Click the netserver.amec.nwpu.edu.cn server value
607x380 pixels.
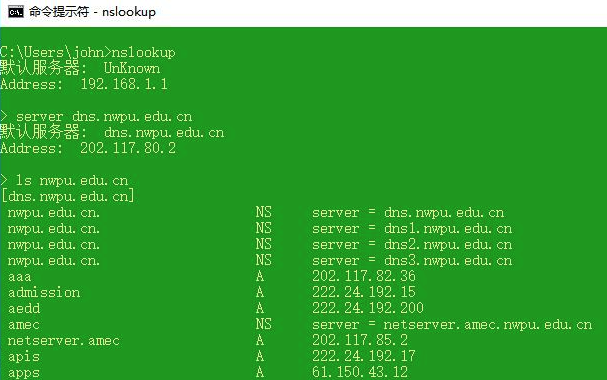pyautogui.click(x=488, y=325)
